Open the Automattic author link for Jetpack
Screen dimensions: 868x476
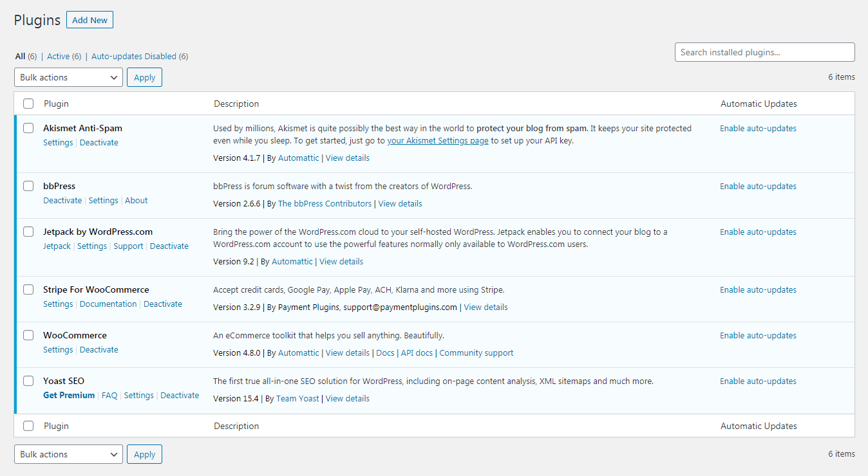coord(292,261)
